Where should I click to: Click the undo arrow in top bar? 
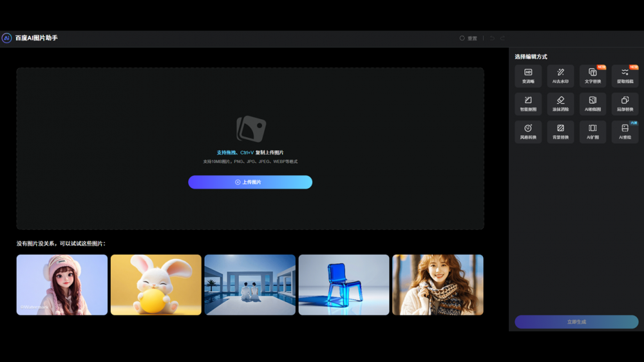tap(492, 39)
